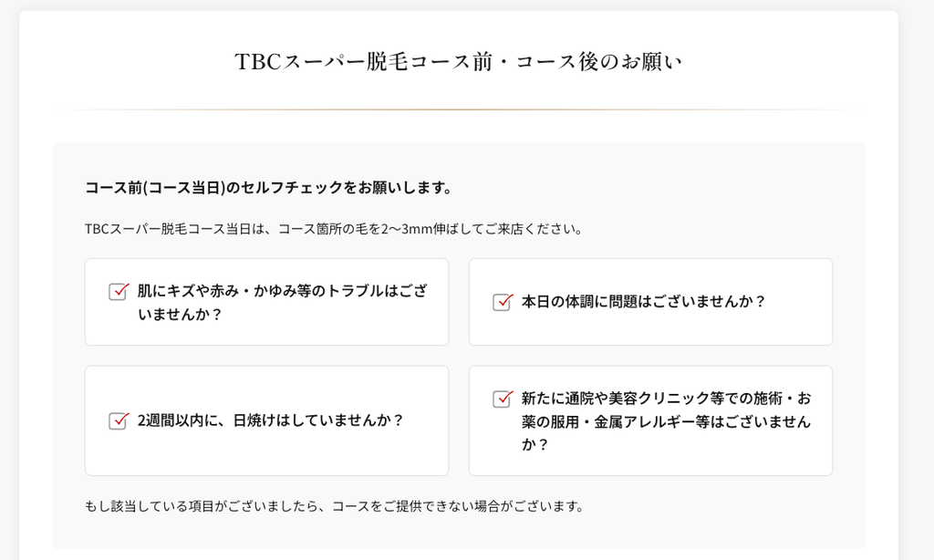Click the instruction about 毛を2〜3mm伸ばして
Screen dimensions: 934x560
[334, 229]
